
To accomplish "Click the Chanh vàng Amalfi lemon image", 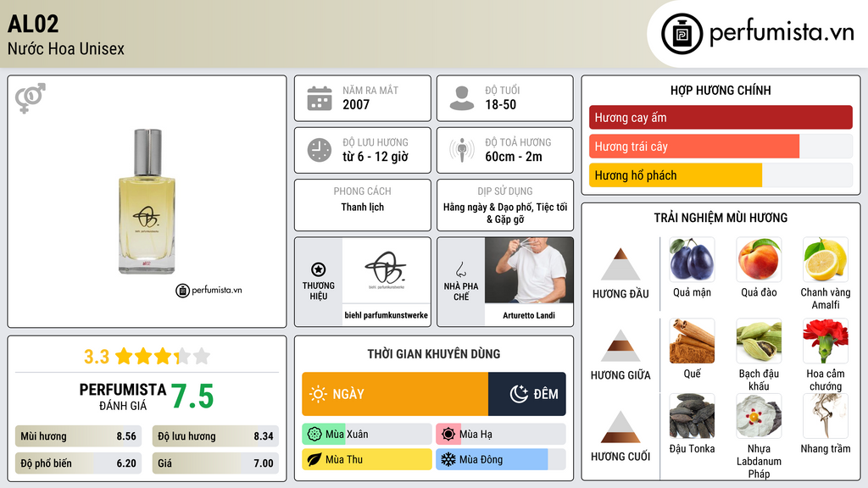I will [x=826, y=259].
